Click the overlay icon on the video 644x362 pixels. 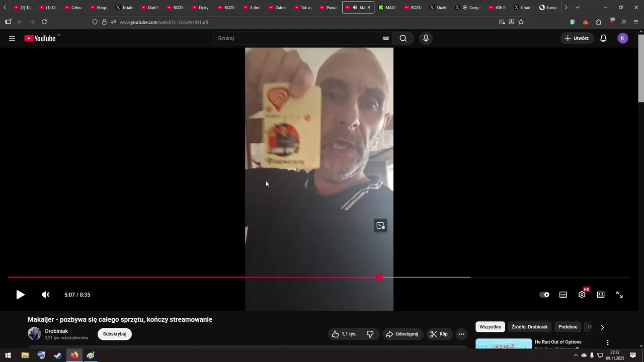[380, 226]
